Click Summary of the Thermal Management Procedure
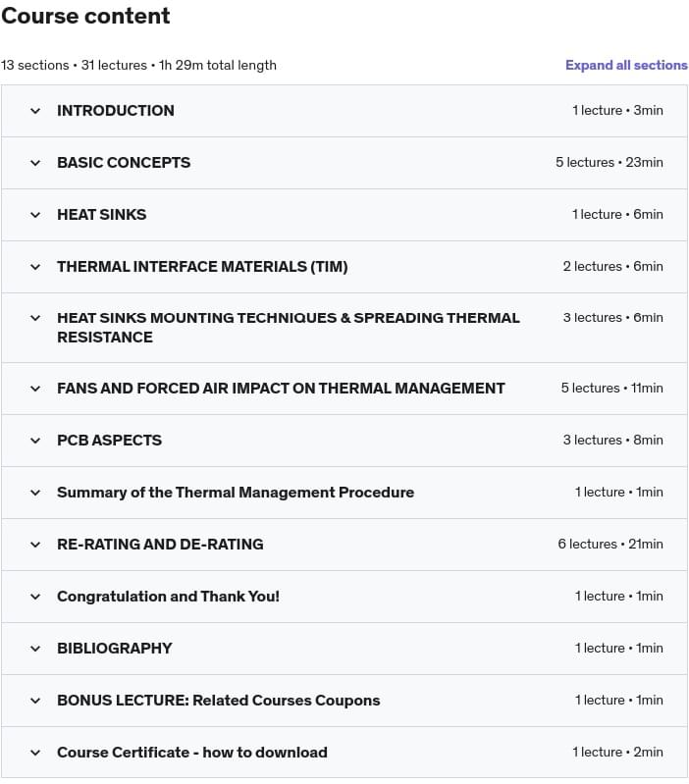The image size is (689, 784). click(x=236, y=493)
